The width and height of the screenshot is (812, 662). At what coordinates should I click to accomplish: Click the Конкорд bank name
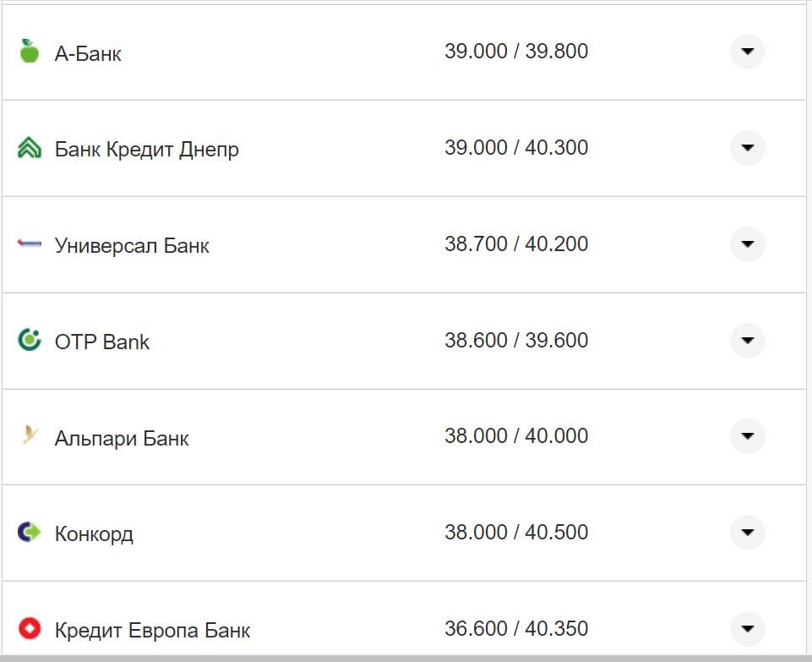coord(94,534)
